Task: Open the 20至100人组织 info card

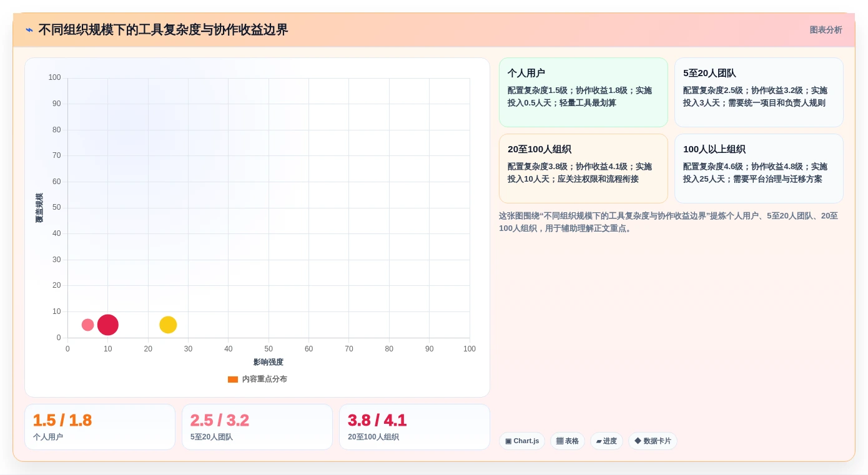Action: 583,169
